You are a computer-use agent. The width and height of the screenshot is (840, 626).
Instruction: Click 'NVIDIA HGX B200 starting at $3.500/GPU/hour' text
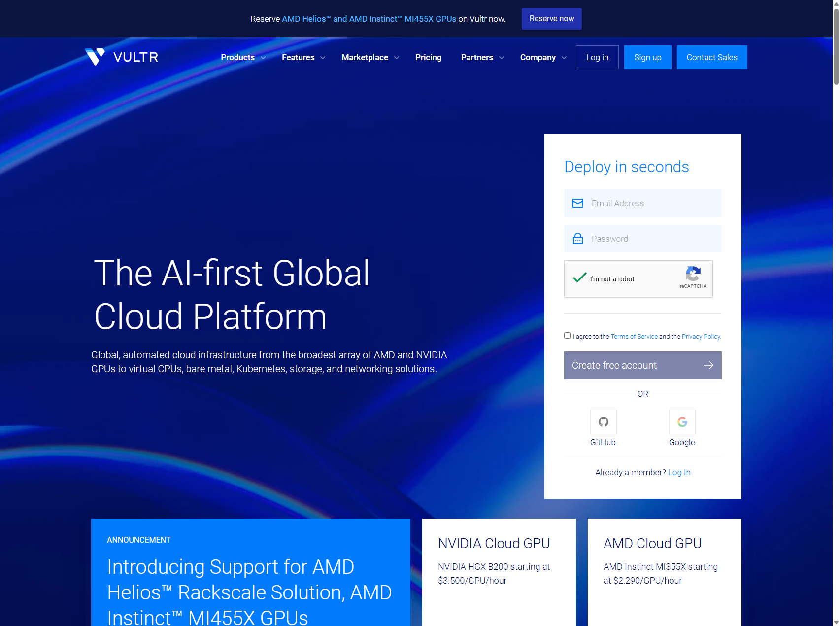[494, 574]
